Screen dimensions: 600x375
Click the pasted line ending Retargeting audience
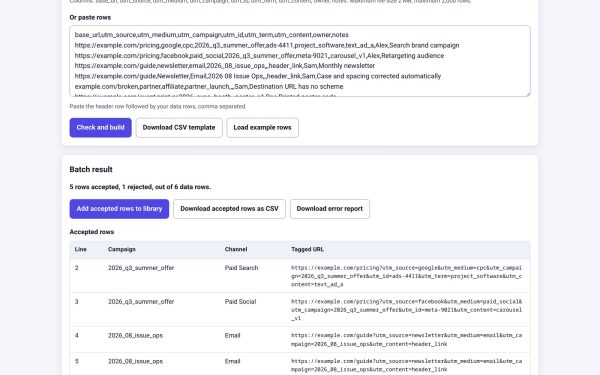click(259, 55)
